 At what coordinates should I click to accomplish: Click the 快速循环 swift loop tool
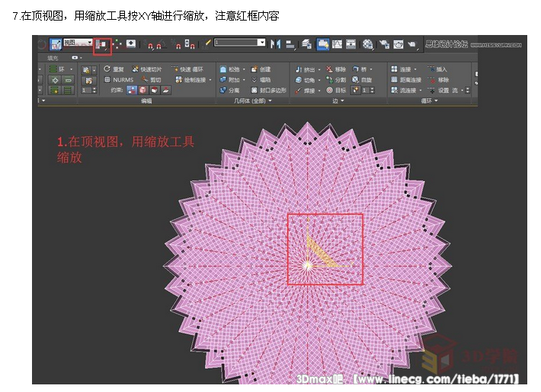[x=187, y=69]
